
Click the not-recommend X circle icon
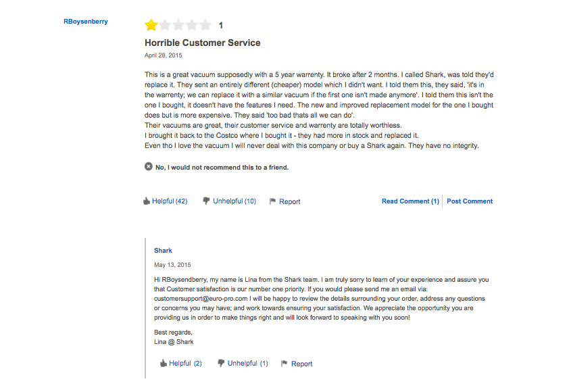click(149, 166)
